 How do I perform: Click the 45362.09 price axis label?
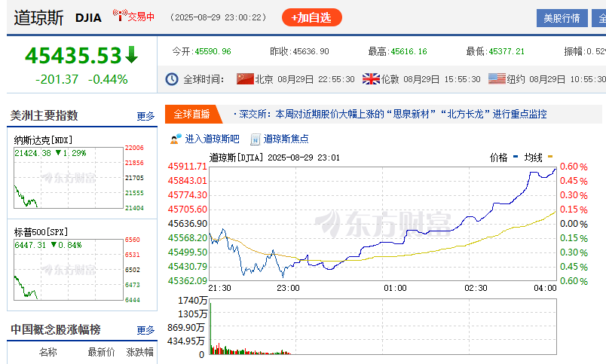(188, 281)
